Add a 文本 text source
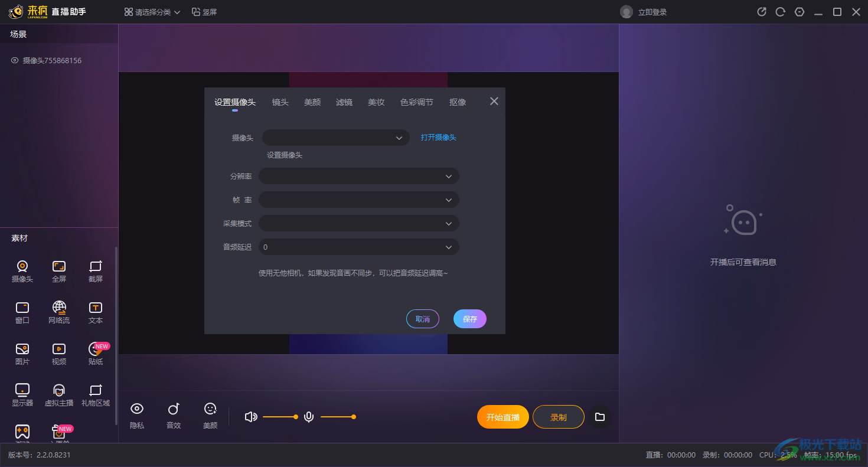This screenshot has width=868, height=467. click(x=96, y=312)
